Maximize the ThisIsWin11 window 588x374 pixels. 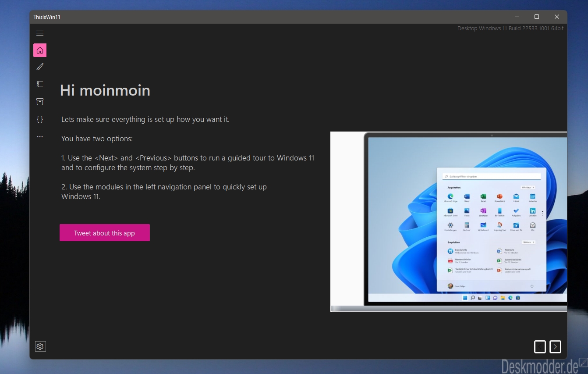(537, 17)
